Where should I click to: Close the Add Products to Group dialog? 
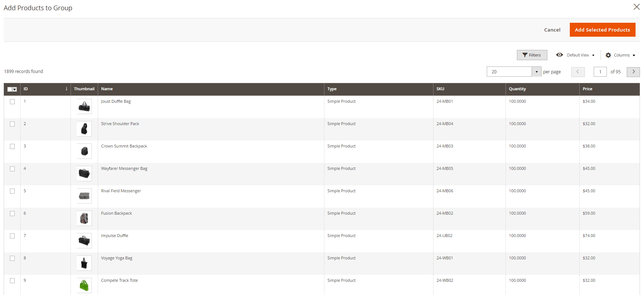click(636, 7)
